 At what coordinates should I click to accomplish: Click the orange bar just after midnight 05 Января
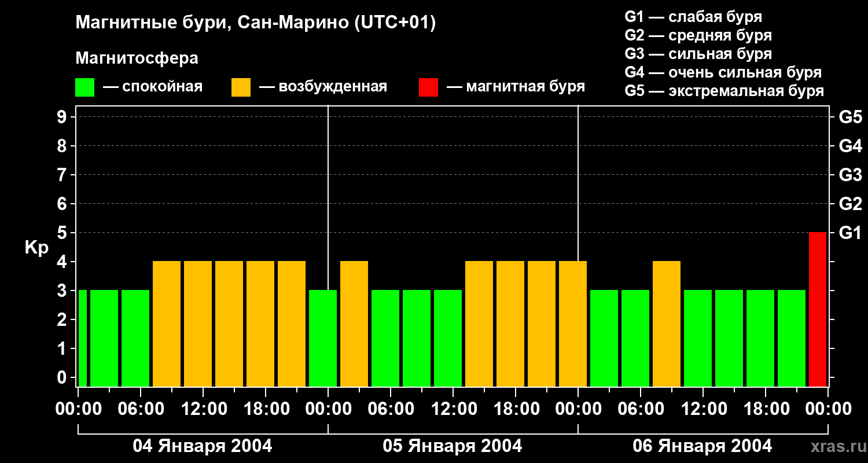(x=354, y=324)
